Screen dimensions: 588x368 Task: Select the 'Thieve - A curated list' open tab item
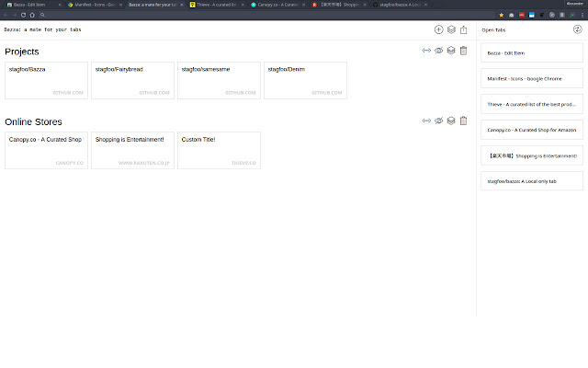(x=532, y=104)
